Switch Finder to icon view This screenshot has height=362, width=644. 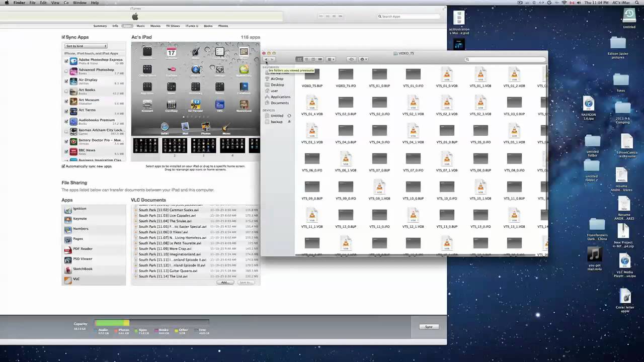(x=299, y=59)
